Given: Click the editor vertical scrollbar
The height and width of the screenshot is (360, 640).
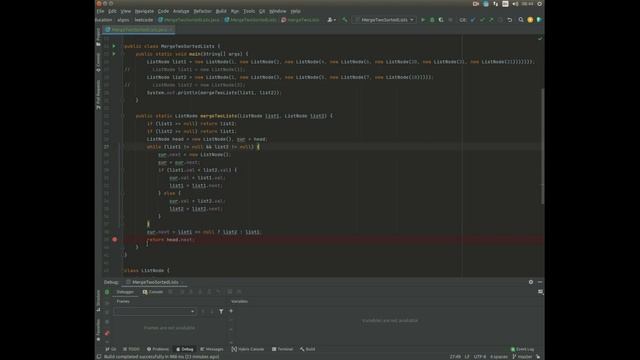Looking at the screenshot, I should click(542, 146).
